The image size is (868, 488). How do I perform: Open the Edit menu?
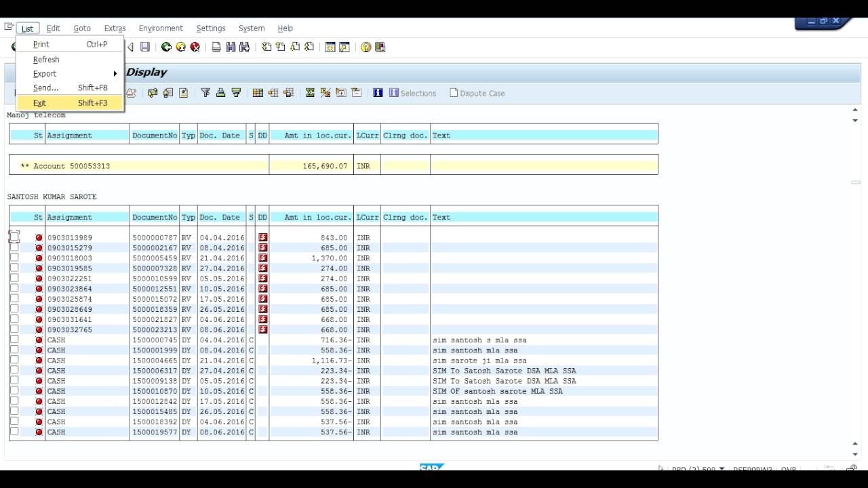click(53, 28)
